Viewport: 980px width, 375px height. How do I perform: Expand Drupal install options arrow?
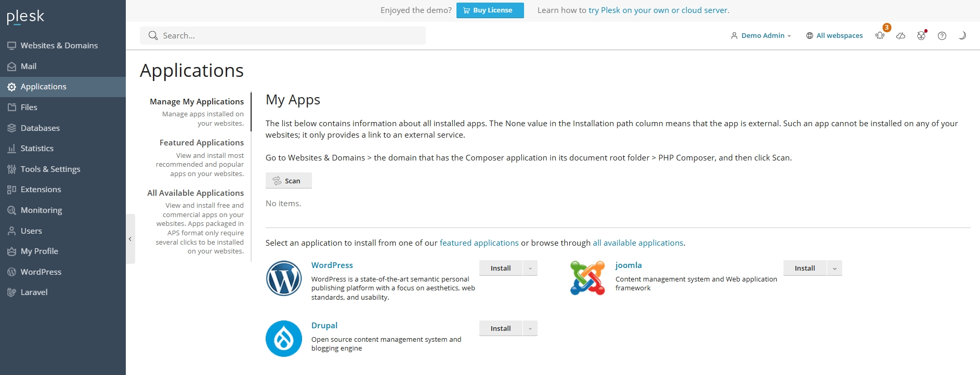click(530, 329)
